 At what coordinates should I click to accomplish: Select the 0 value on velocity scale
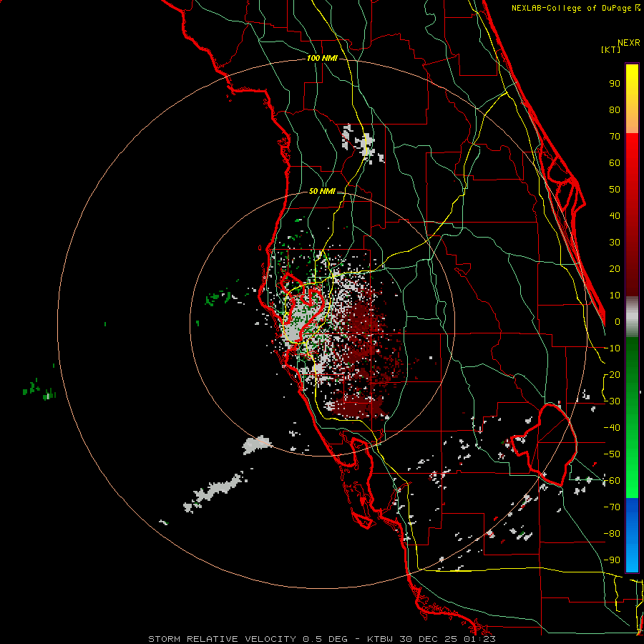pos(618,321)
